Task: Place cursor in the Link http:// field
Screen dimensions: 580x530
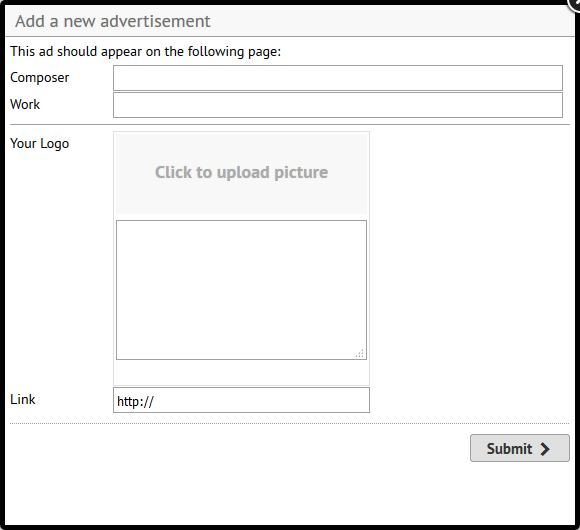Action: click(241, 400)
